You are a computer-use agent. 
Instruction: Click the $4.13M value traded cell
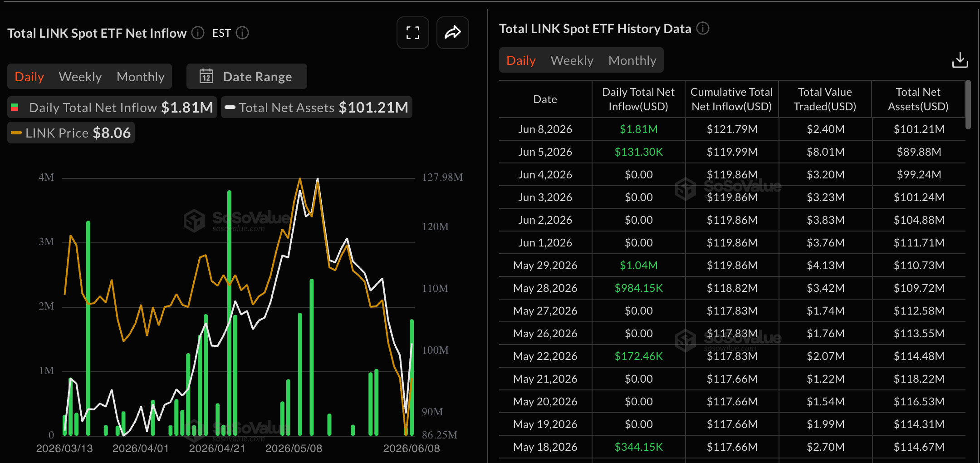click(826, 265)
